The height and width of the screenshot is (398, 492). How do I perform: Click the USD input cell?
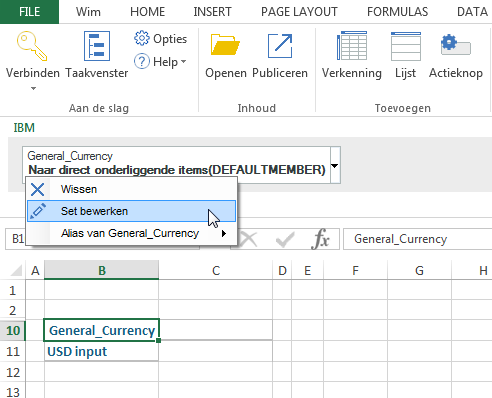[x=102, y=351]
